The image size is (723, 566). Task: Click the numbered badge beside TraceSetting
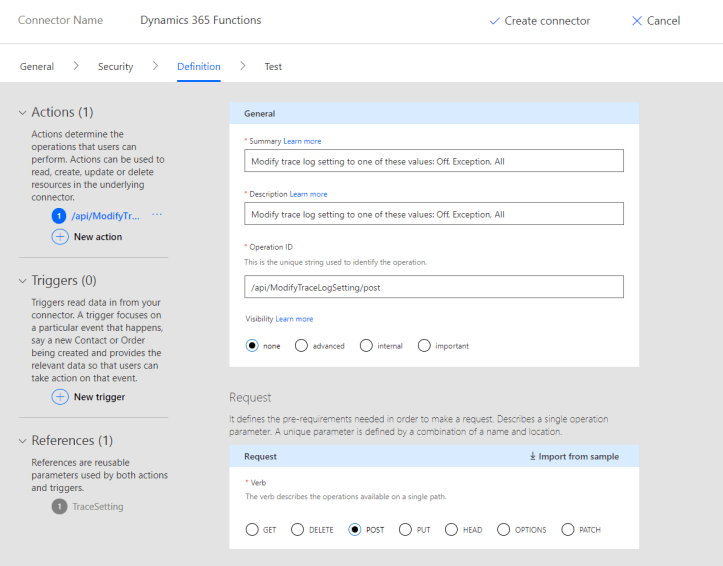59,507
